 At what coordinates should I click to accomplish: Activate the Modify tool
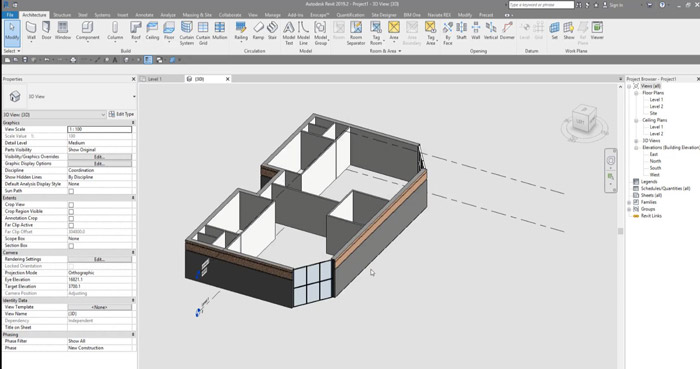[x=12, y=32]
